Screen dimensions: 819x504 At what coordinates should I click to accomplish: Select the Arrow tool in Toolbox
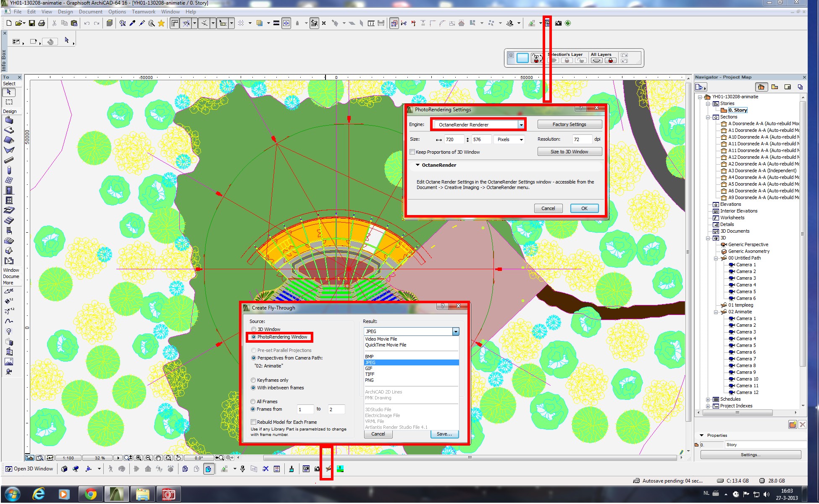point(9,92)
